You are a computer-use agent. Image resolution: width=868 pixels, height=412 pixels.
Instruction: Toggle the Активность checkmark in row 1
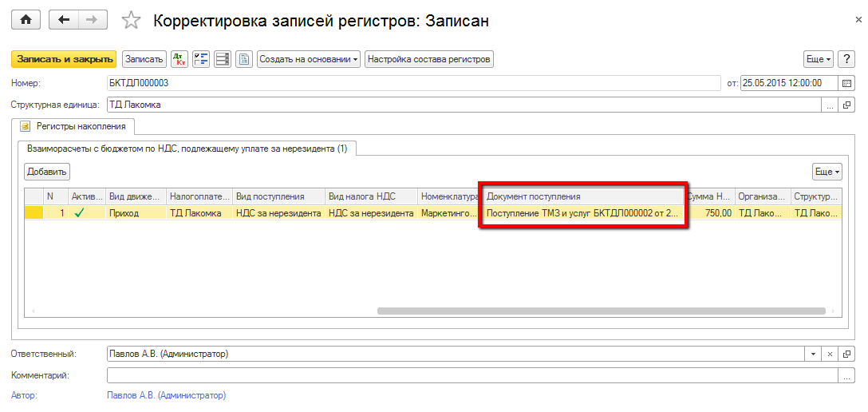[x=78, y=213]
